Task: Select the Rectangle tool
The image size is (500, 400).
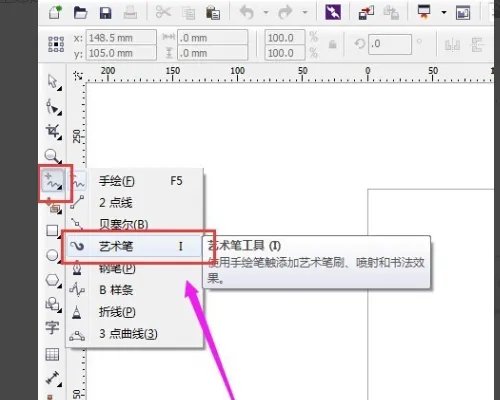Action: coord(53,231)
